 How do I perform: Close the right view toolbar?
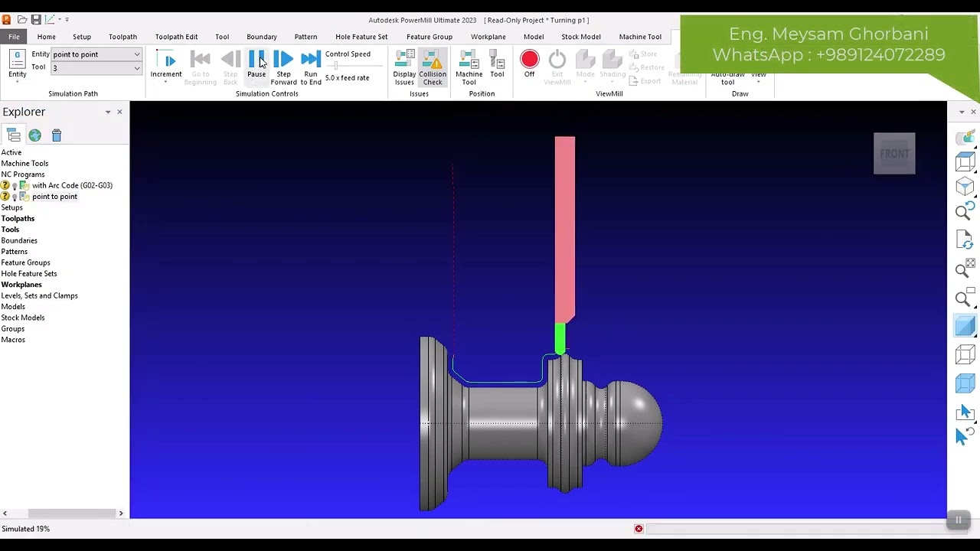point(973,112)
